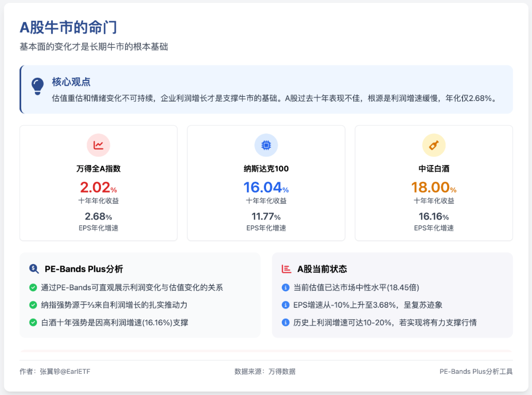
Task: Click the blue chip icon above 纳斯达克100
Action: click(x=266, y=145)
